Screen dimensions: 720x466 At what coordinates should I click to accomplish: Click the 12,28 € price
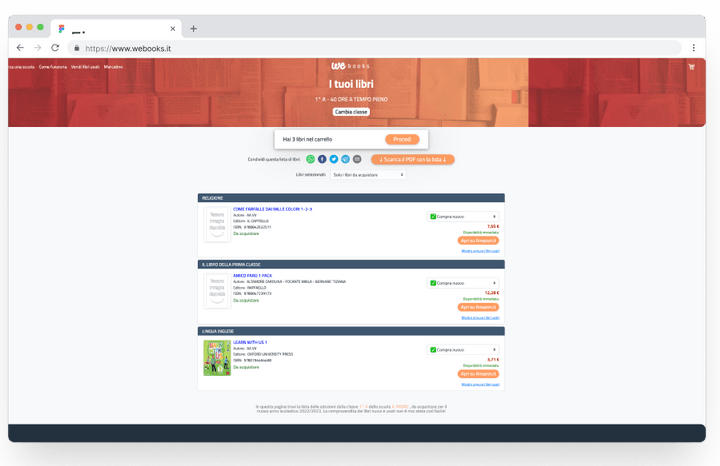coord(492,293)
